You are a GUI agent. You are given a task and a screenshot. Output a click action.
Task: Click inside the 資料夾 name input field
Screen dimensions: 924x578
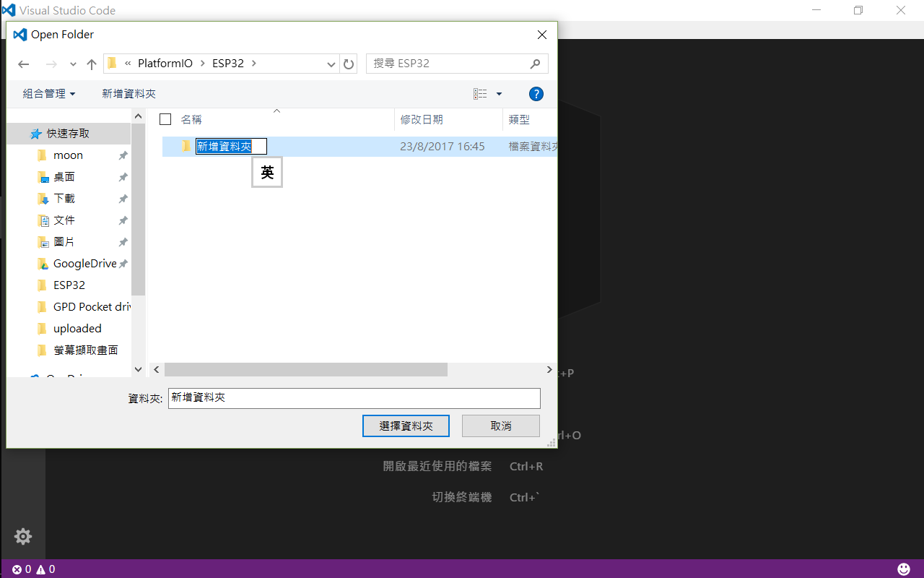354,398
